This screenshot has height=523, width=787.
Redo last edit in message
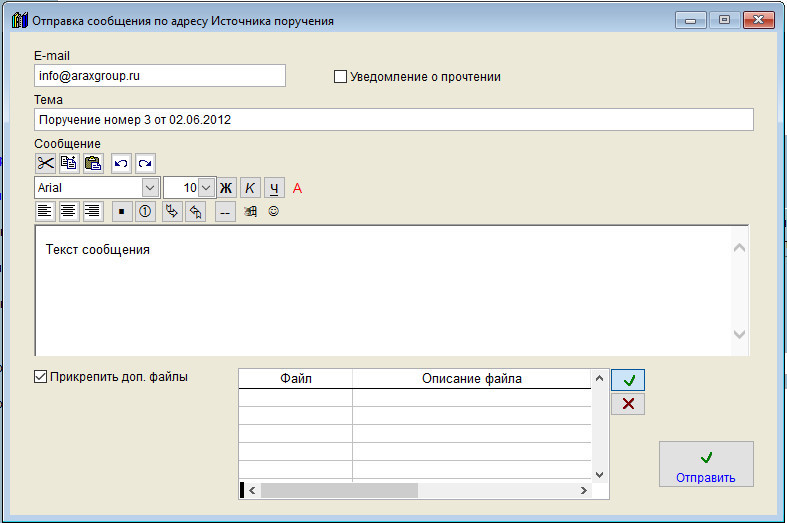click(145, 163)
